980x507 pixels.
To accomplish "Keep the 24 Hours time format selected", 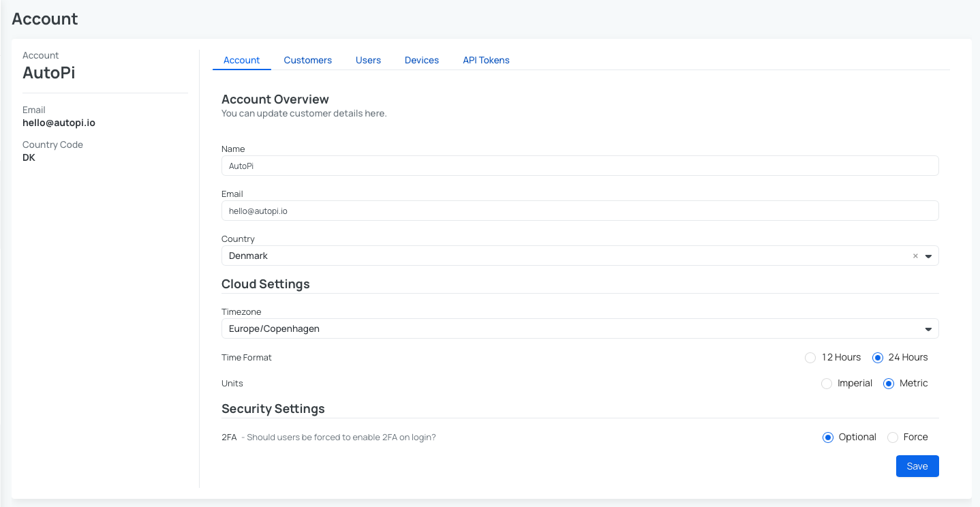I will pos(877,357).
